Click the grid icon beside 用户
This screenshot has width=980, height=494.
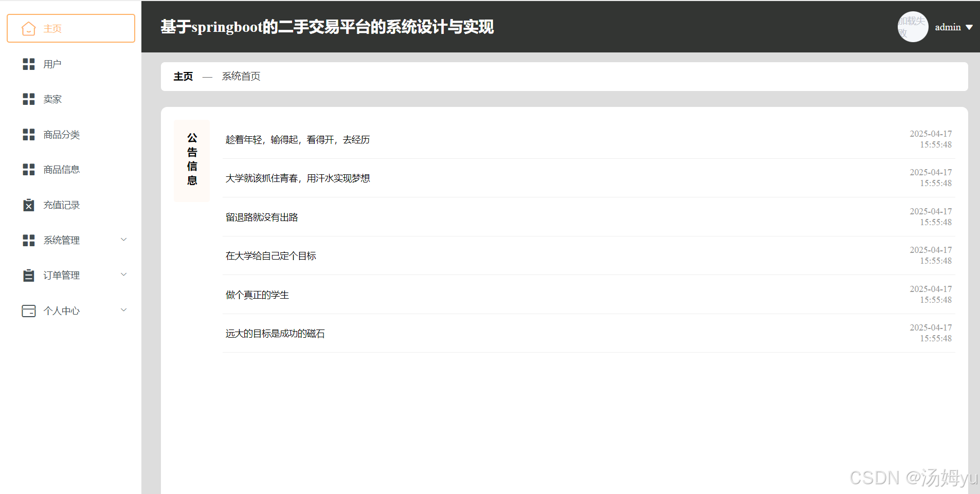(29, 64)
